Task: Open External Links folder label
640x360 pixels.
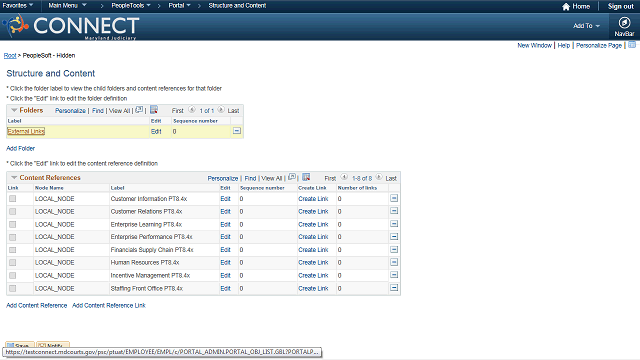Action: click(x=26, y=131)
